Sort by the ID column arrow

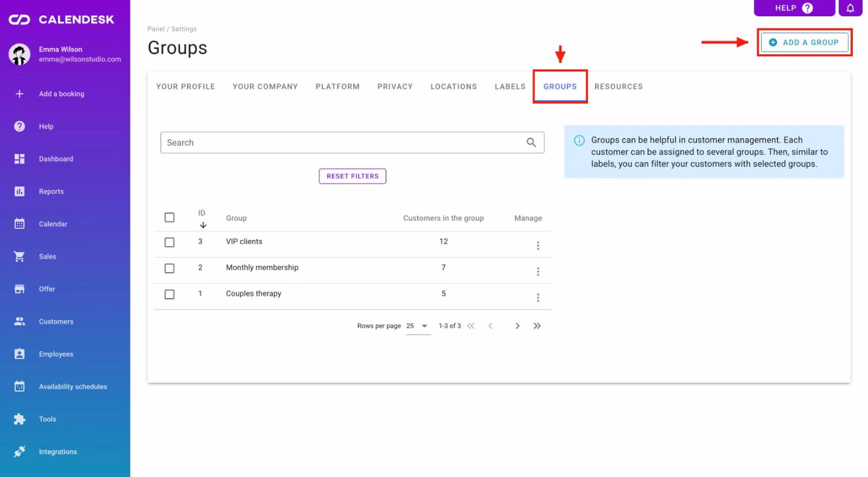203,225
